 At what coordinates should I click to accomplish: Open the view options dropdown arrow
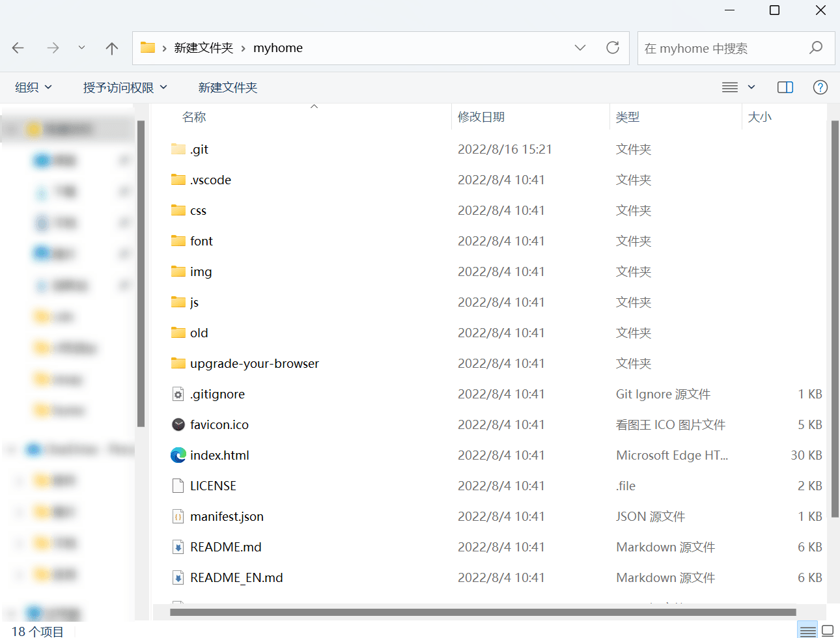751,87
